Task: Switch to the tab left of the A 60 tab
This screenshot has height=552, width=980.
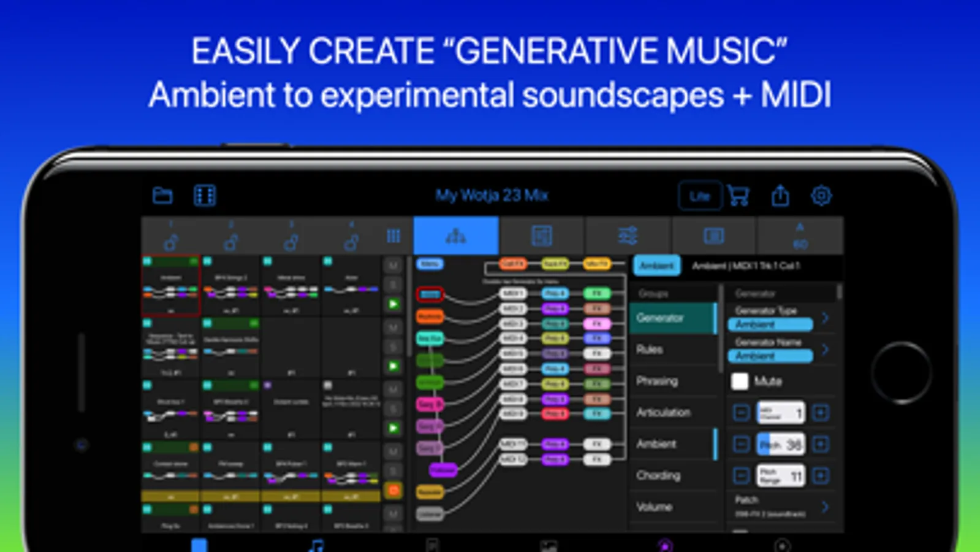Action: 714,236
